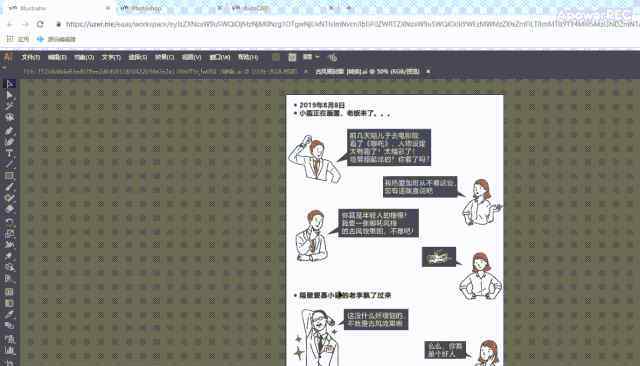Viewport: 640px width, 366px height.
Task: Open the Arrange Documents dropdown
Action: [311, 57]
